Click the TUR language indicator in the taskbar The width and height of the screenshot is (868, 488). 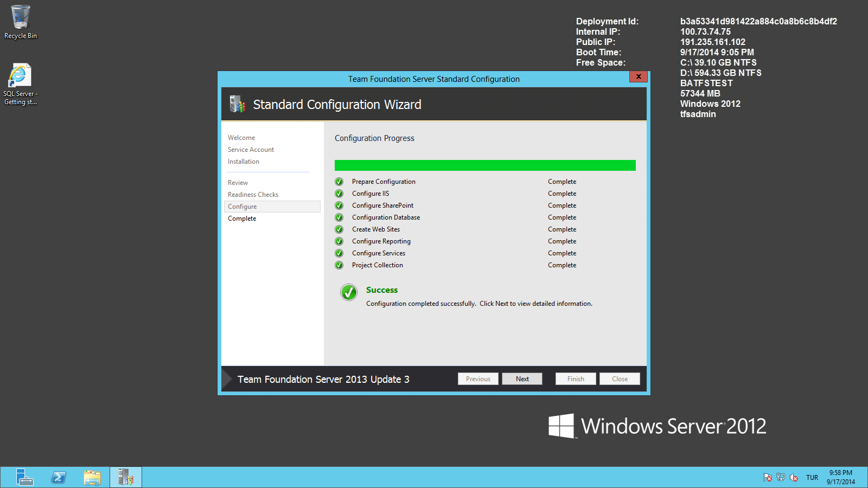click(812, 477)
